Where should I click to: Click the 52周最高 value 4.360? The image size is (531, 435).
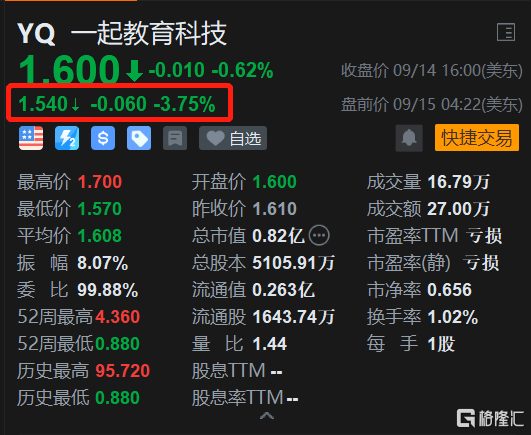tap(118, 317)
